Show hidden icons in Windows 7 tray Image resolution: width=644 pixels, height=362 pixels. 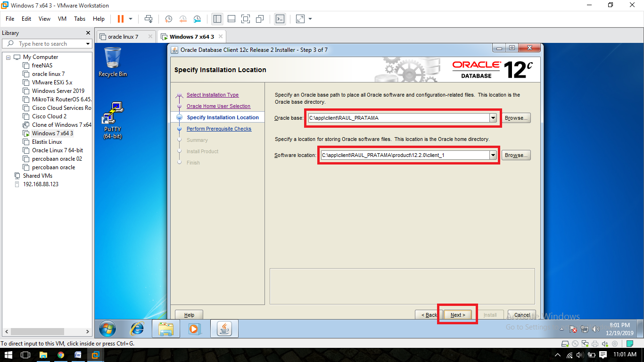(562, 329)
